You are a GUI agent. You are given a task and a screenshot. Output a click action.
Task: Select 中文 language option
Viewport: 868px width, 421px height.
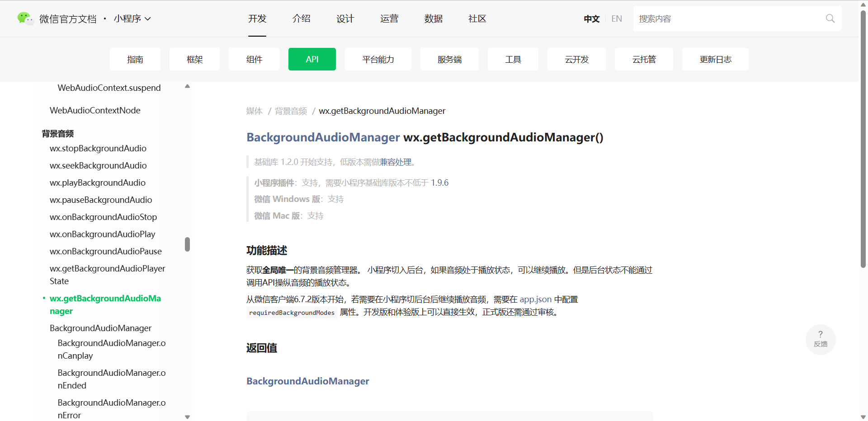[x=591, y=19]
